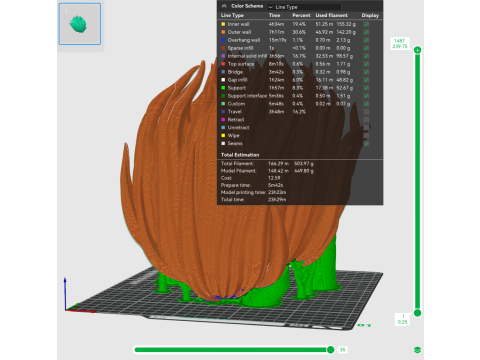Image resolution: width=480 pixels, height=360 pixels.
Task: Toggle Gap infill display checkbox
Action: 366,80
